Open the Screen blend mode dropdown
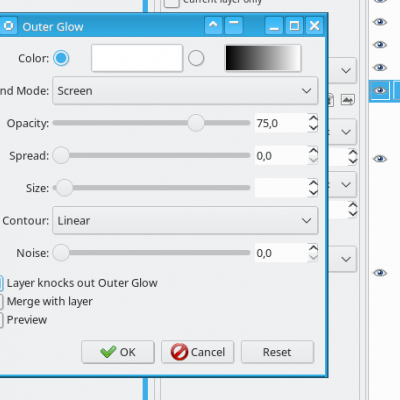 point(185,91)
